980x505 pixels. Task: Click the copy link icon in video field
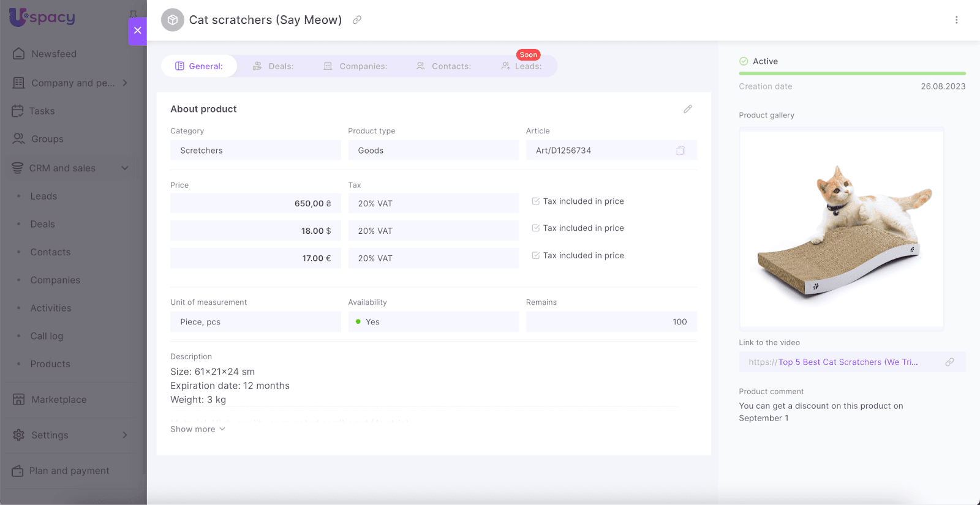pyautogui.click(x=949, y=362)
